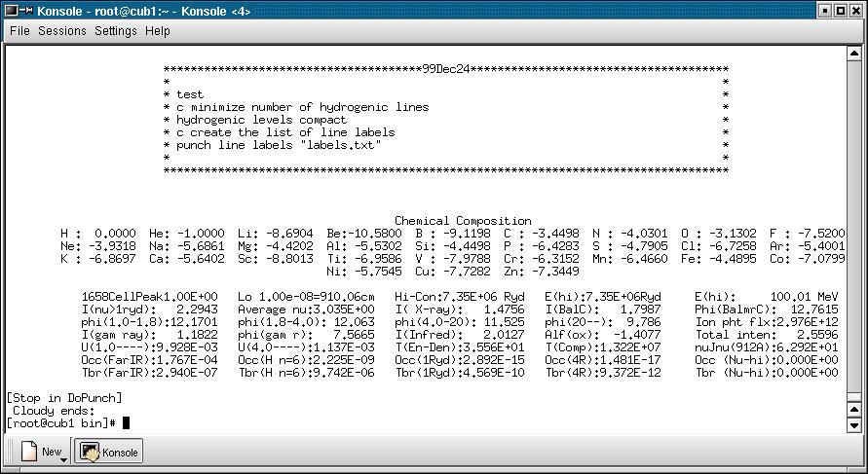This screenshot has width=868, height=474.
Task: Open the window menu icon in title bar
Action: coord(10,11)
